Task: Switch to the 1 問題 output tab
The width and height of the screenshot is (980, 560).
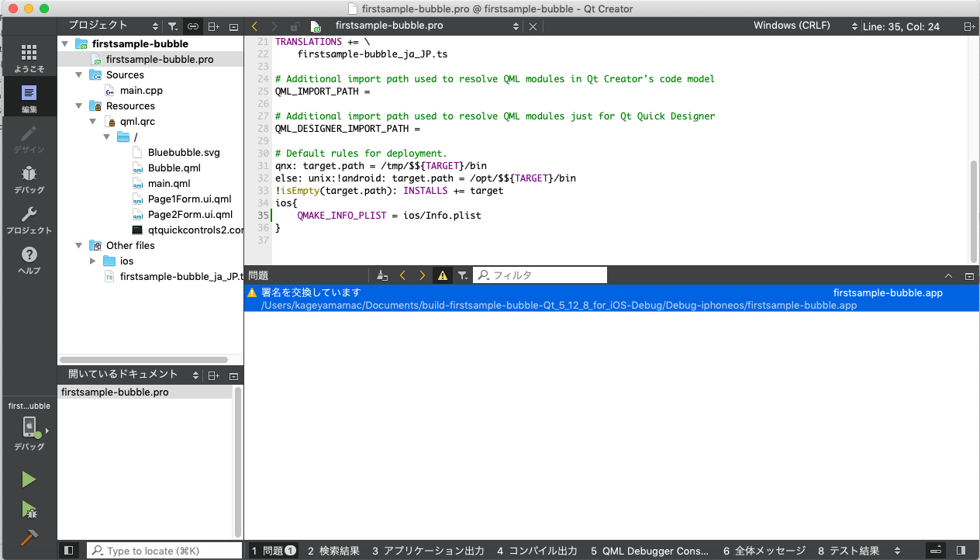Action: click(x=274, y=551)
